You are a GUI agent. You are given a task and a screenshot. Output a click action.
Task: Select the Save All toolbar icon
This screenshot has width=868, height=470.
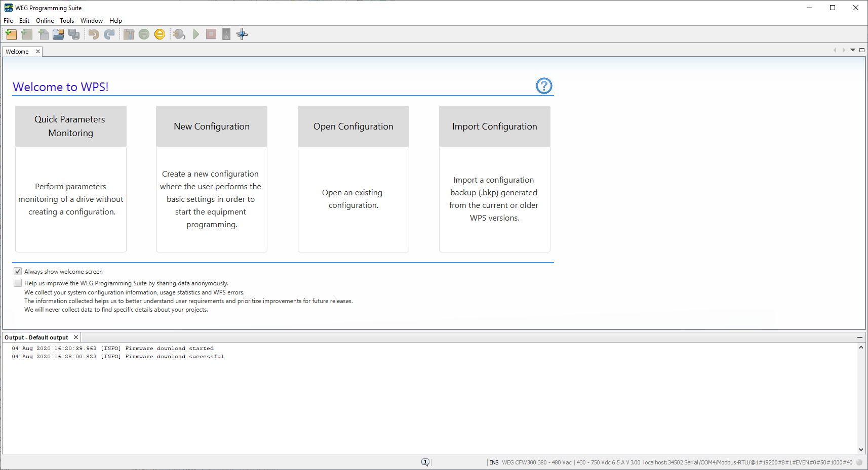74,34
